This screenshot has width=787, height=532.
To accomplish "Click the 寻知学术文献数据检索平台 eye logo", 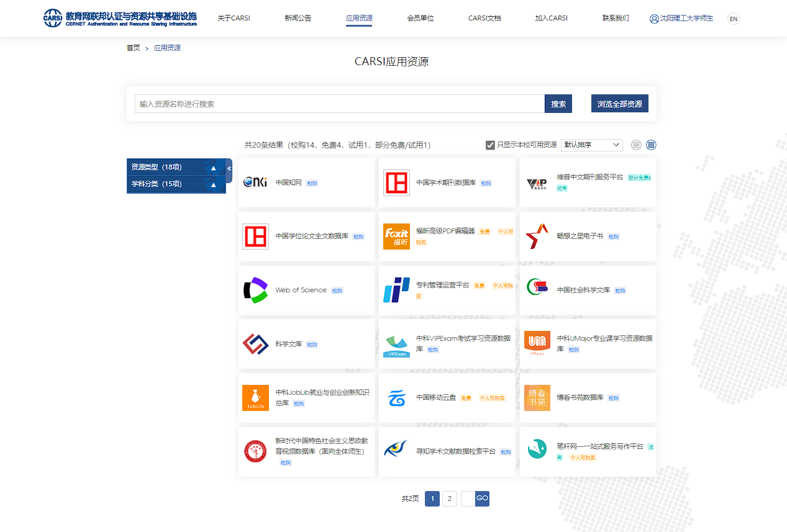I will [x=396, y=449].
